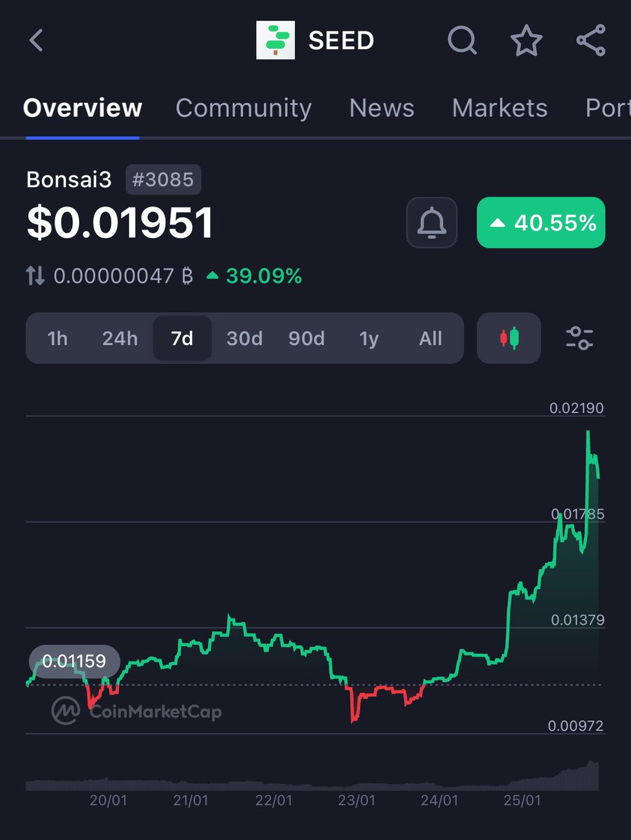This screenshot has height=840, width=631.
Task: Tap the price peak on chart line
Action: pyautogui.click(x=588, y=433)
